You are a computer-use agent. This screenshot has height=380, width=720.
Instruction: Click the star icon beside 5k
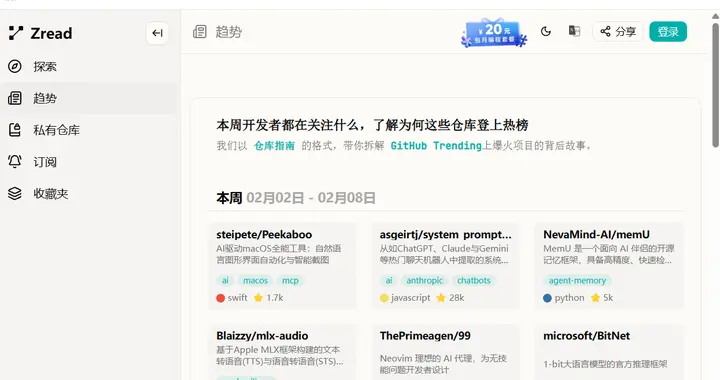(x=595, y=297)
